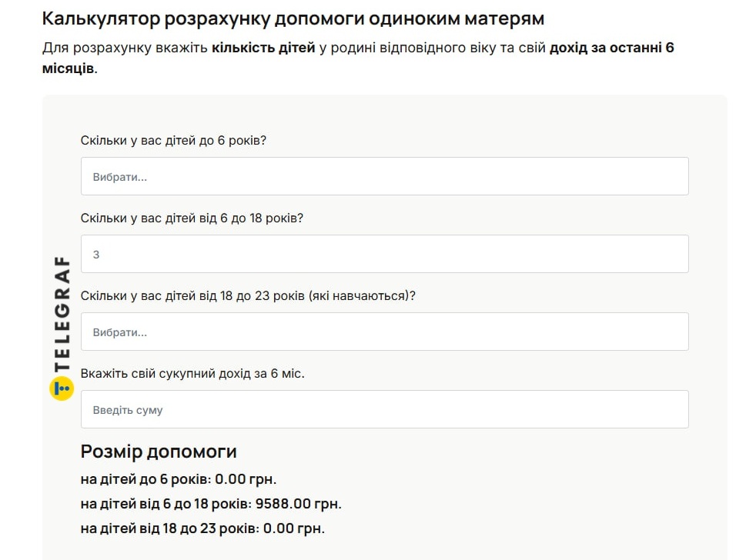Click the "на дітей від 18 до 23 років" result line
This screenshot has height=560, width=756.
[x=202, y=529]
